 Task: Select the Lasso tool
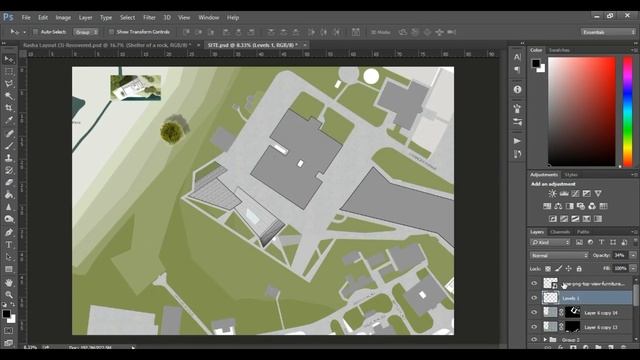pos(9,84)
